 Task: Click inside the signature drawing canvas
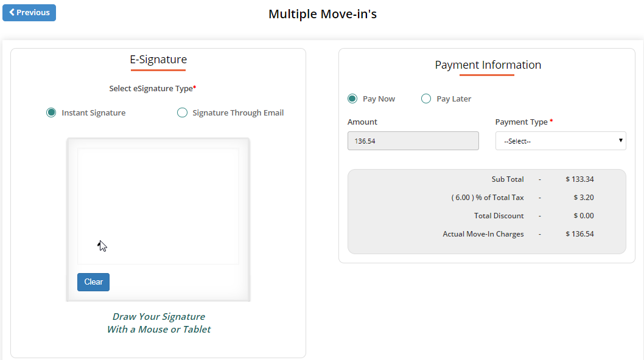(x=158, y=206)
